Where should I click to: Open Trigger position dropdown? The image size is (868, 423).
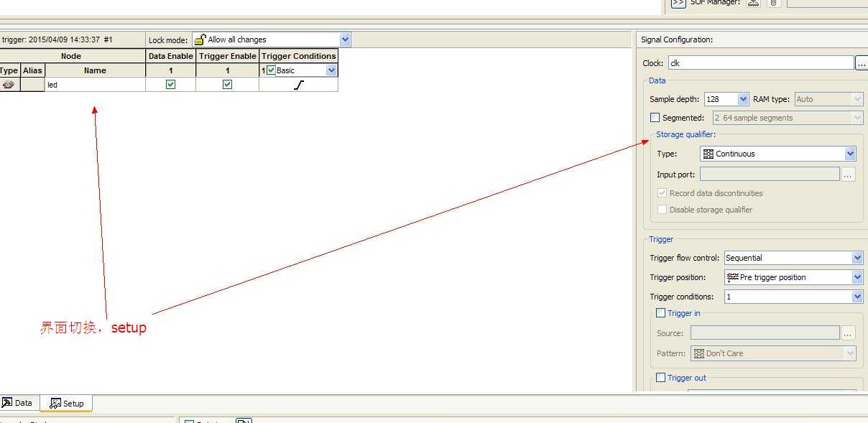click(857, 277)
